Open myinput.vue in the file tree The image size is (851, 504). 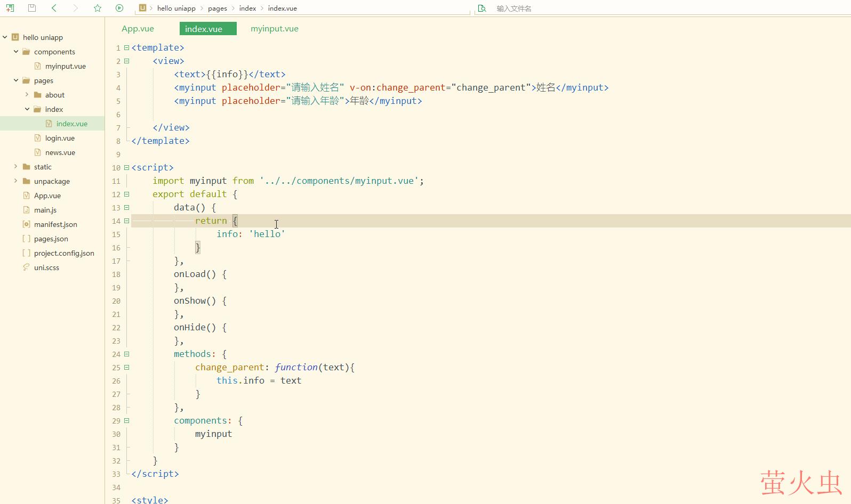point(66,66)
